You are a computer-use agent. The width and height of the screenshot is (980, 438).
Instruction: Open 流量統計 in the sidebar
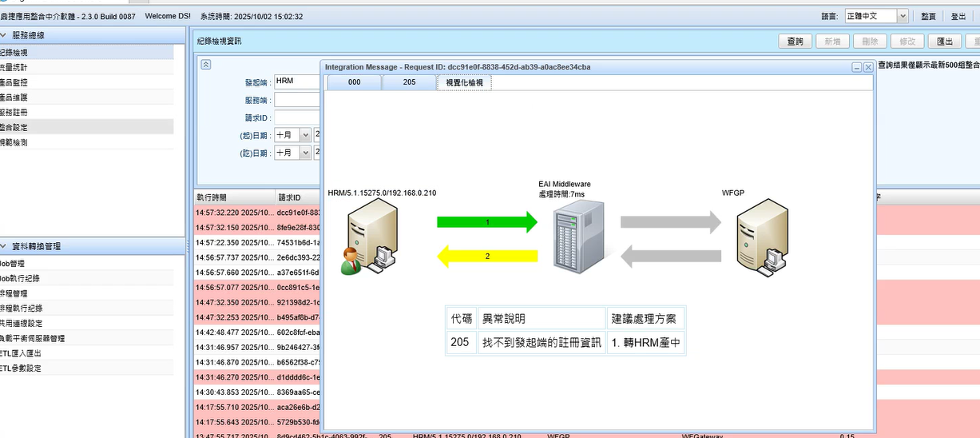click(x=14, y=67)
